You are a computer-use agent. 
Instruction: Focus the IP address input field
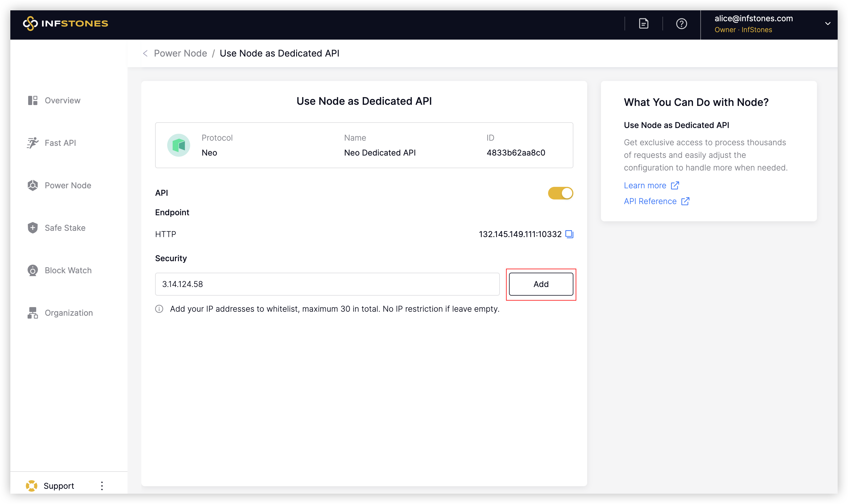coord(327,284)
